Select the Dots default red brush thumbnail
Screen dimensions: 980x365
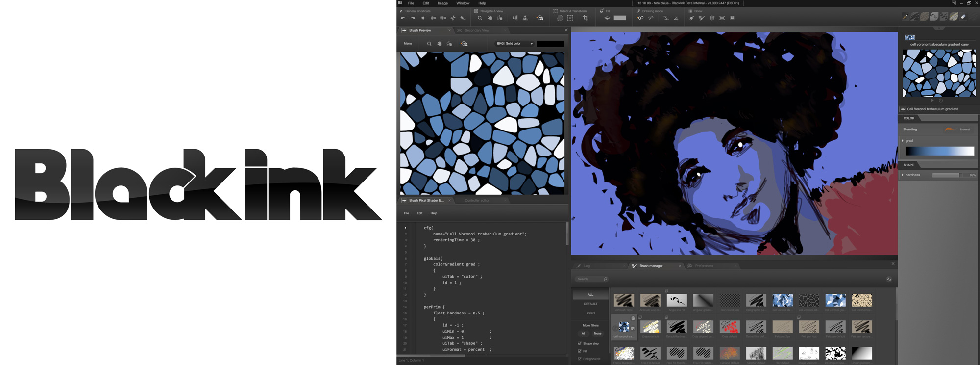click(729, 327)
